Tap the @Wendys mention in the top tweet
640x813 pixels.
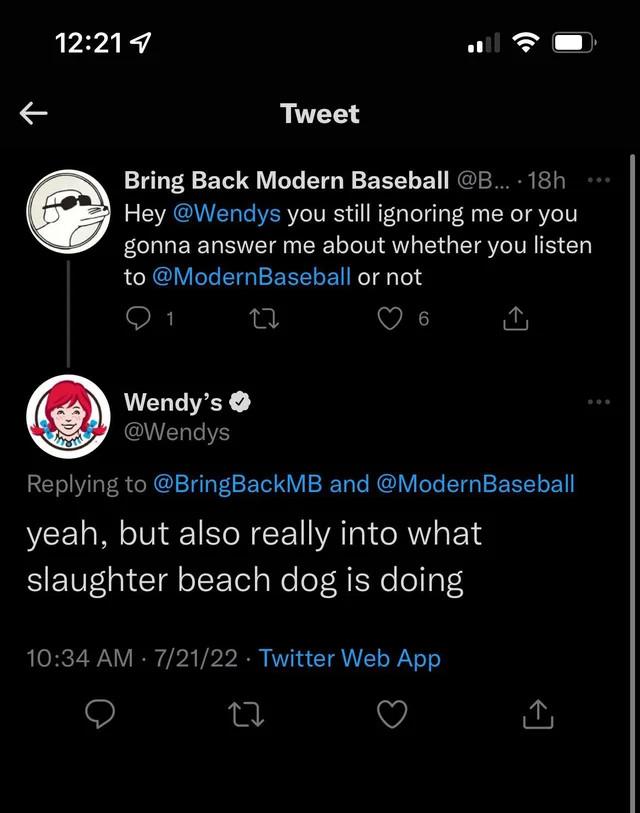coord(225,214)
